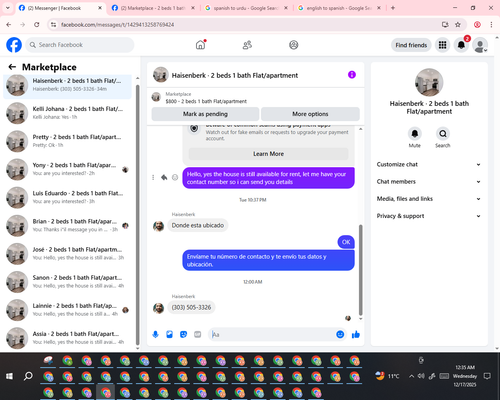500x400 pixels.
Task: Open Lainnie conversation
Action: coord(68,310)
